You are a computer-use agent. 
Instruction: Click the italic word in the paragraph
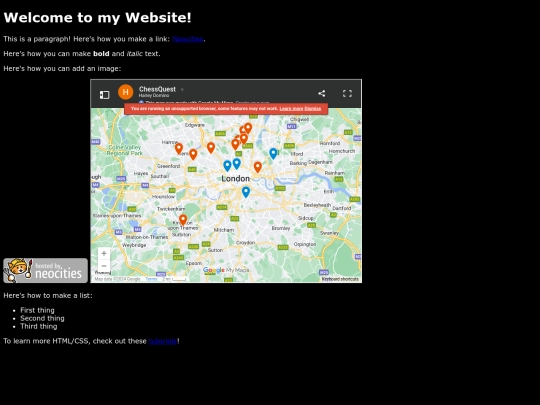(135, 54)
